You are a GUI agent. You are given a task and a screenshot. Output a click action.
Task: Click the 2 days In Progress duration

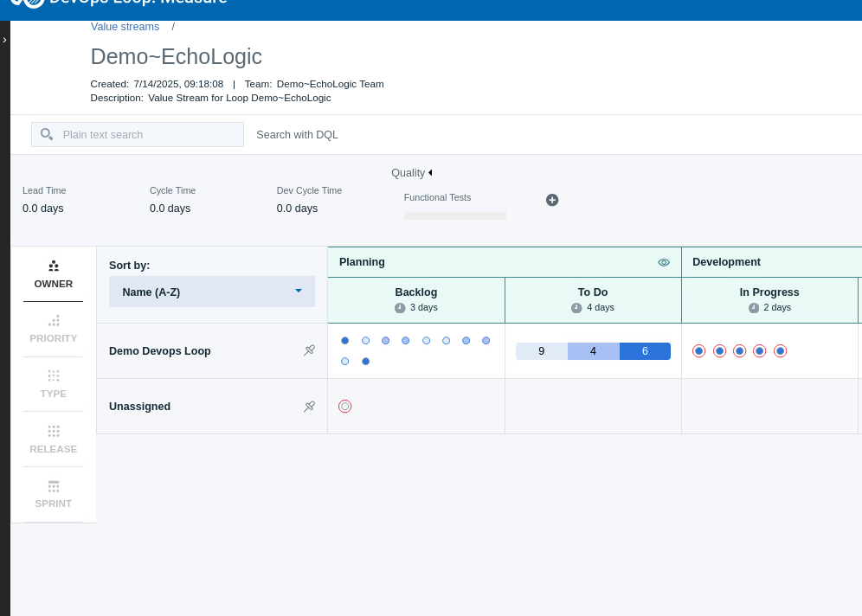[x=777, y=308]
